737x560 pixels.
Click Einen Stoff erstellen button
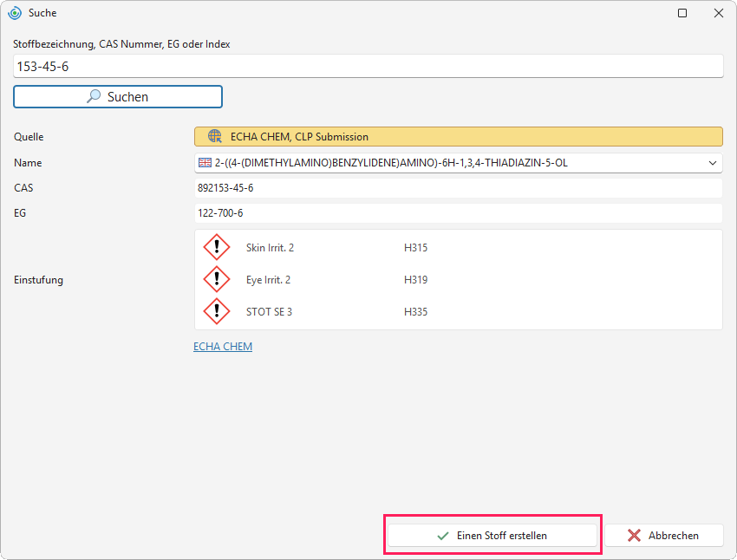492,536
